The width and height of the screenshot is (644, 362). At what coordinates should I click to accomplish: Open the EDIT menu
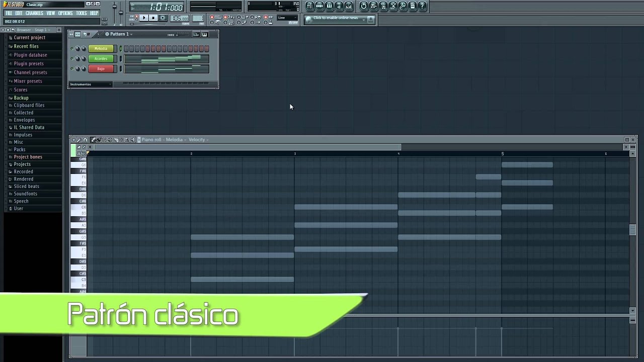[x=19, y=13]
